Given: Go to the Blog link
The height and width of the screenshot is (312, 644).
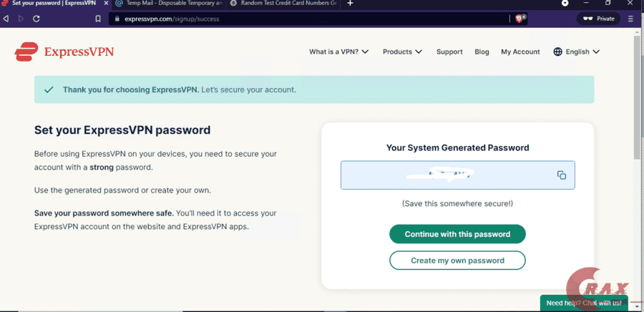Looking at the screenshot, I should pyautogui.click(x=482, y=52).
